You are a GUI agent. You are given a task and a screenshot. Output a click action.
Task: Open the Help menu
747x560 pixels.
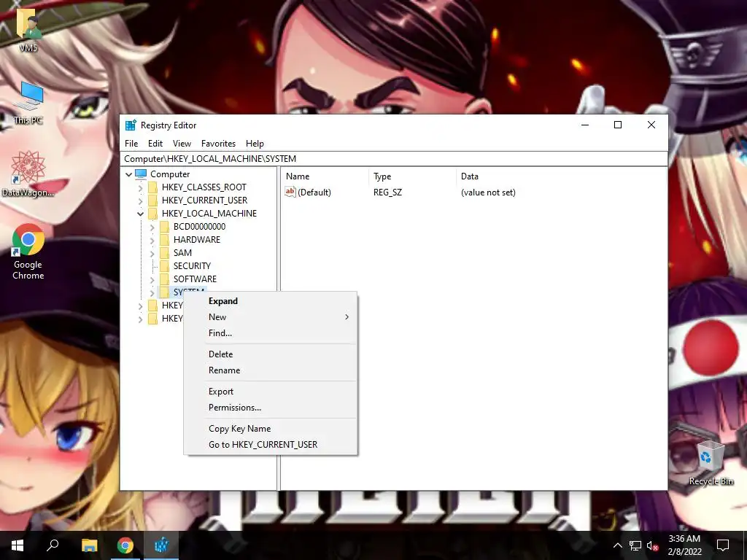coord(255,144)
